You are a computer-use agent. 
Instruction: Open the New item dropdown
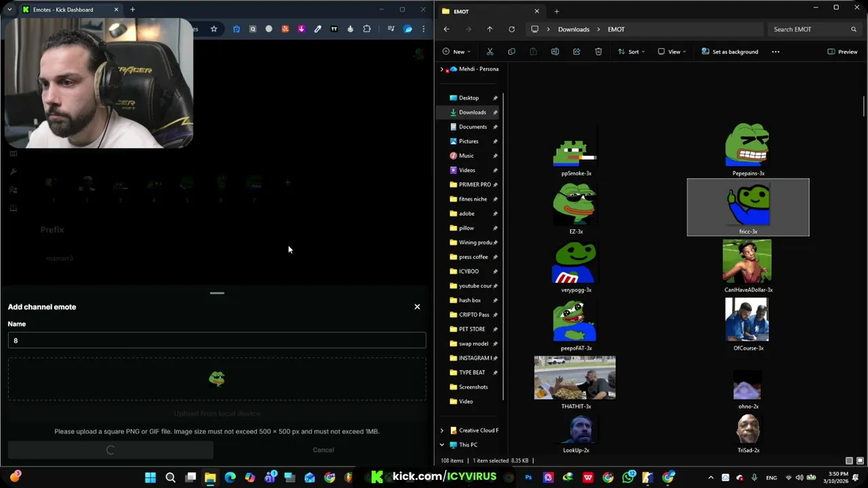point(458,52)
